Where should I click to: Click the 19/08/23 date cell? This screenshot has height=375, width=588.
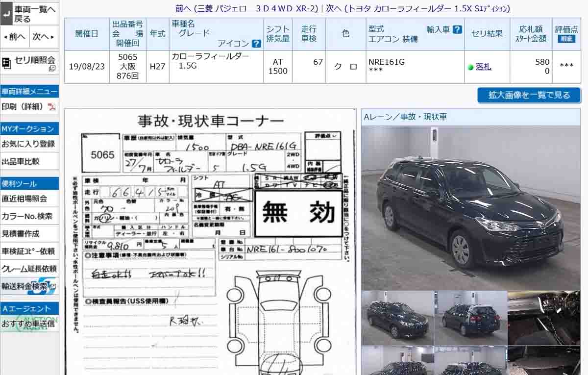[x=87, y=67]
